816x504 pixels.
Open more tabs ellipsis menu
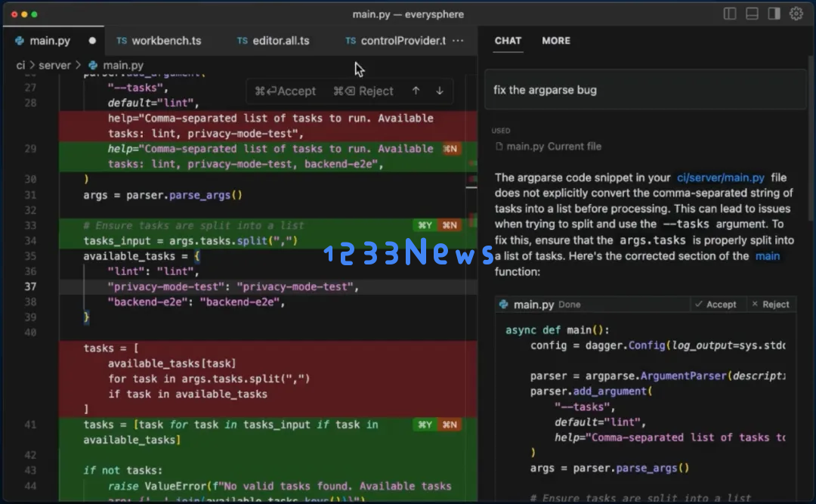[458, 41]
